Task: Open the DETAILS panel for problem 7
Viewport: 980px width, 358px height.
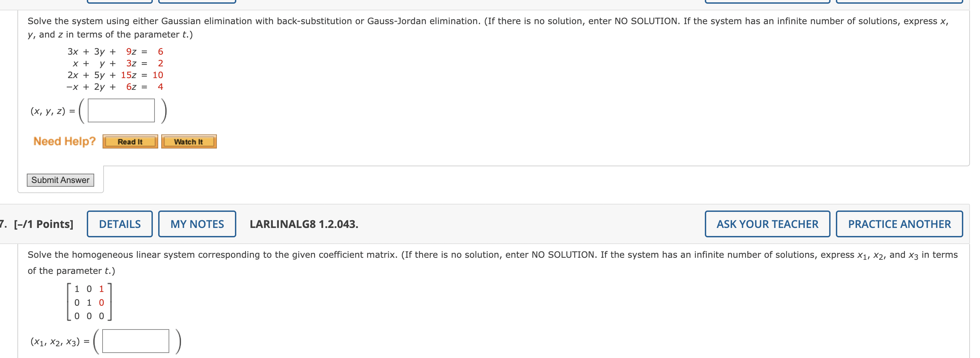Action: 119,224
